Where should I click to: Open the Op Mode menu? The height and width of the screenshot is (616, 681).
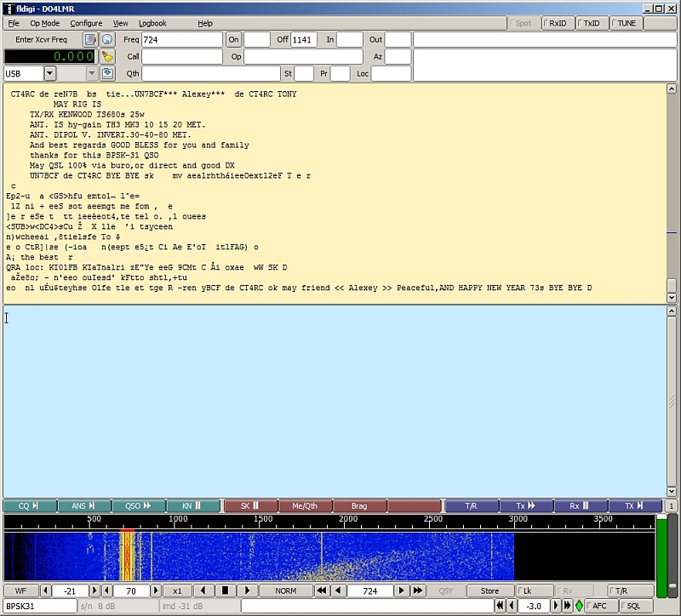pos(45,23)
